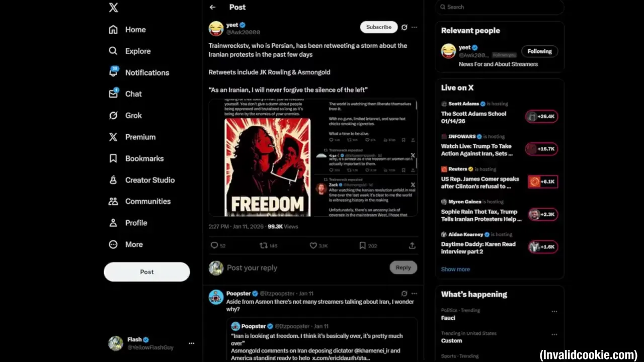Click the Creator Studio sidebar icon
The width and height of the screenshot is (644, 362).
click(x=113, y=180)
